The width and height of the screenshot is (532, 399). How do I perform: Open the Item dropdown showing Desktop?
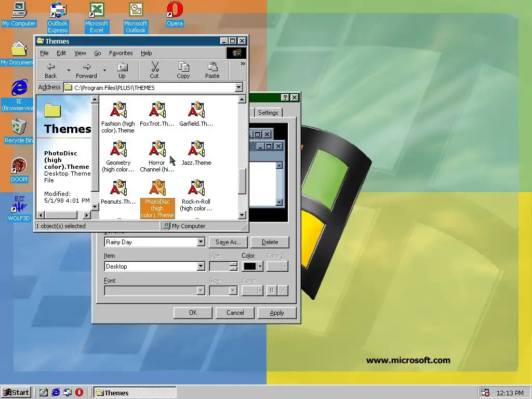pyautogui.click(x=201, y=267)
